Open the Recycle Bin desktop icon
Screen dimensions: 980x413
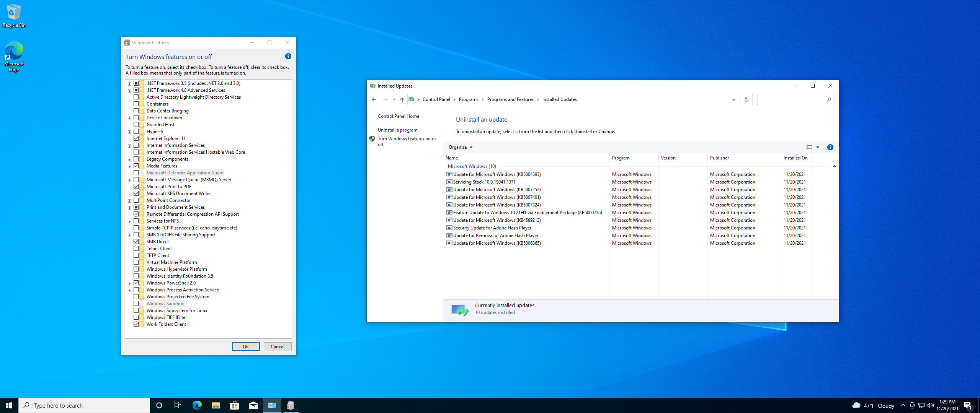(14, 15)
